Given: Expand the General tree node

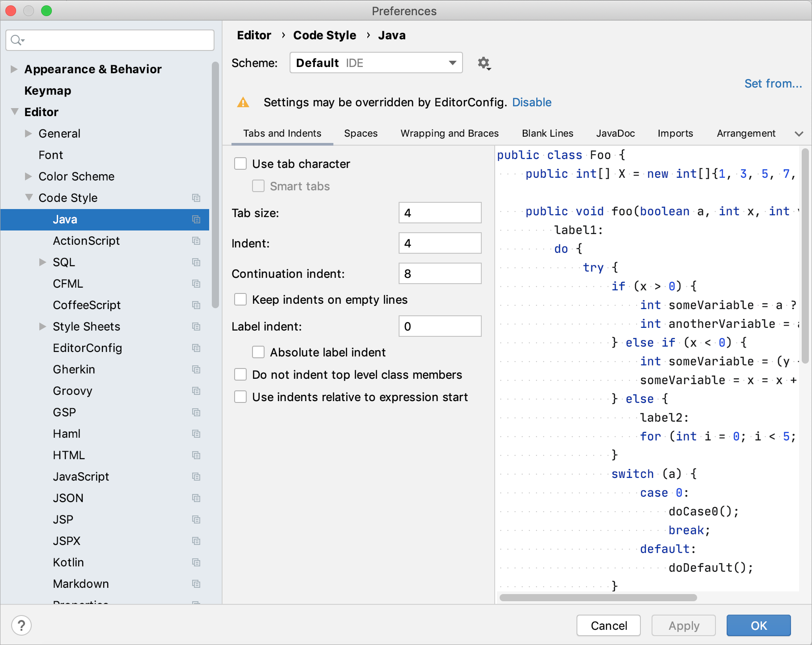Looking at the screenshot, I should [28, 134].
